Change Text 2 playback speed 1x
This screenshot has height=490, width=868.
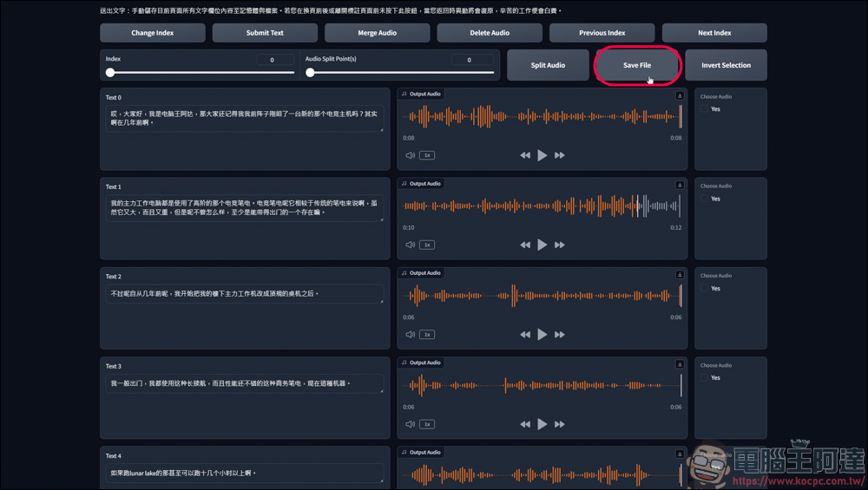pyautogui.click(x=427, y=335)
